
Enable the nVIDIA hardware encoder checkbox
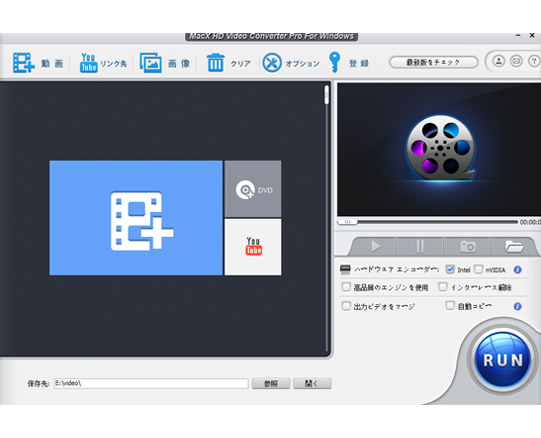(478, 269)
